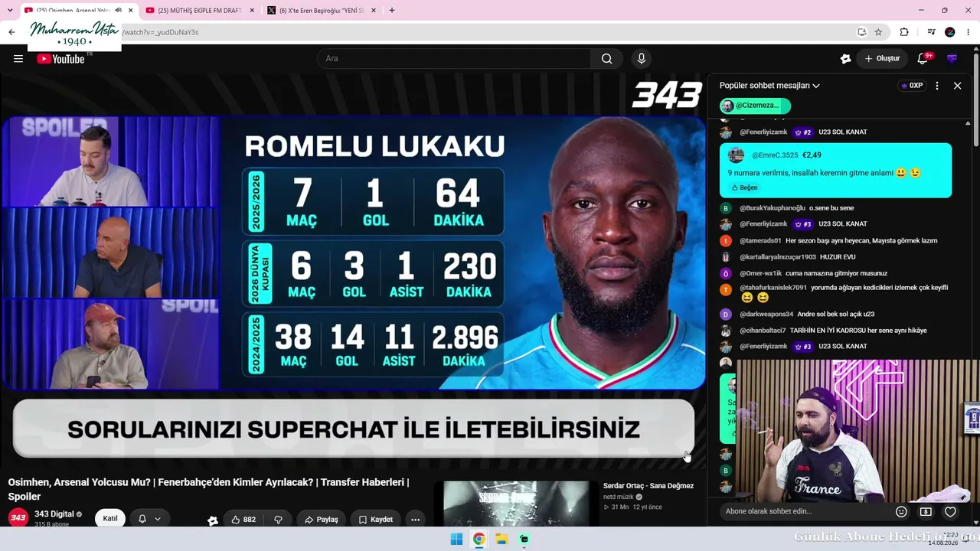Viewport: 980px width, 551px height.
Task: Like EmreC.3525's Super Chat with Beğen
Action: click(x=744, y=187)
